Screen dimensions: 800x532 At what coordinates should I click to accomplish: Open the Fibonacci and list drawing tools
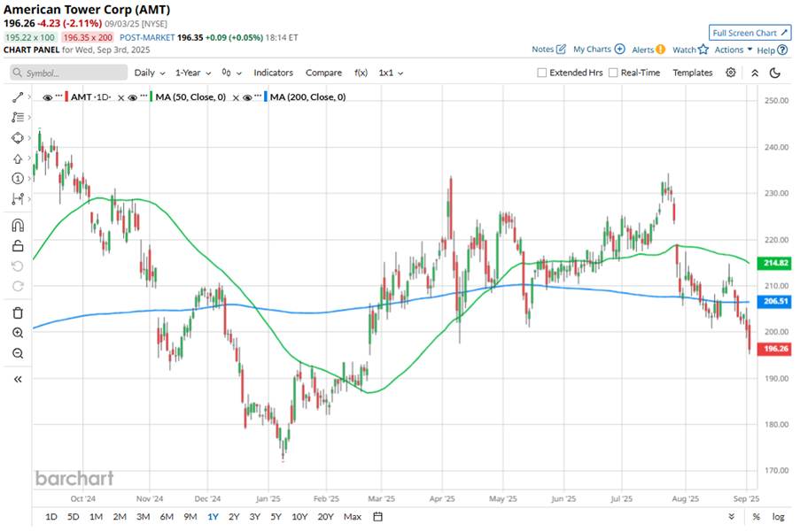pos(18,117)
